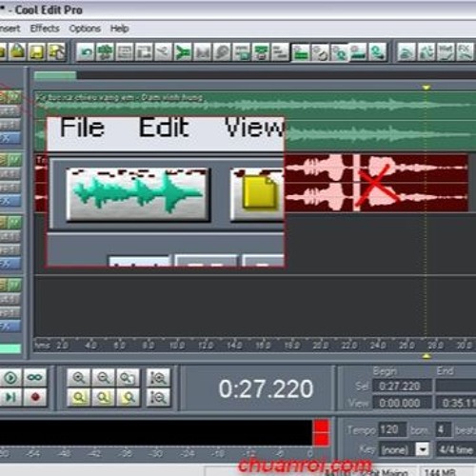Toggle the green Mute button on track 3
Viewport: 476px width, 476px height.
[15, 223]
